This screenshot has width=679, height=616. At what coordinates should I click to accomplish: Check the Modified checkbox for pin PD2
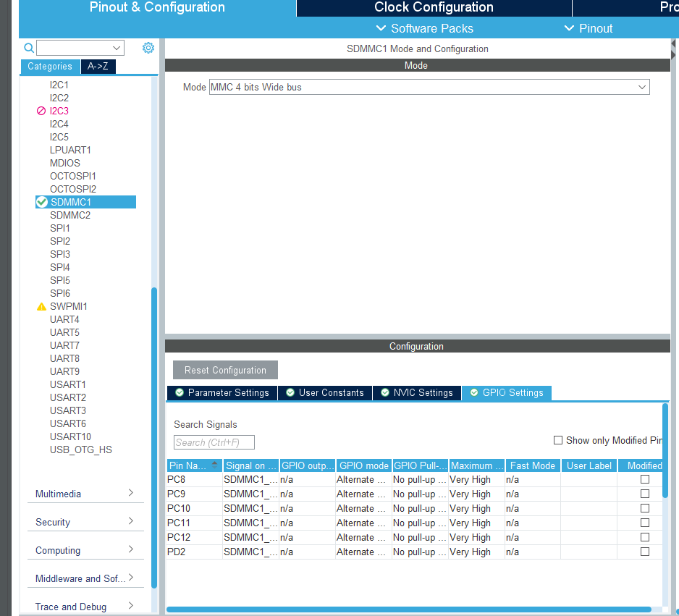click(644, 551)
